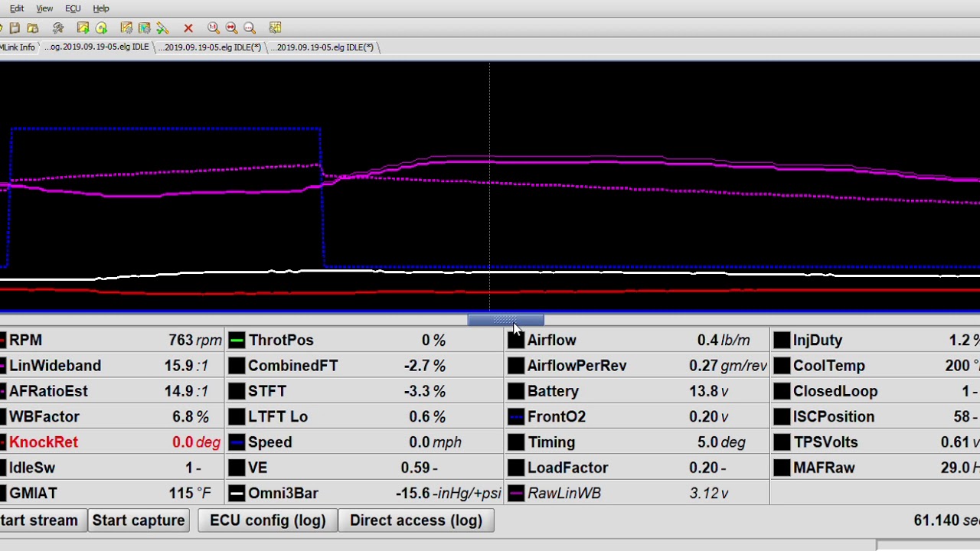Select the IdleSw parameter label

pos(32,468)
